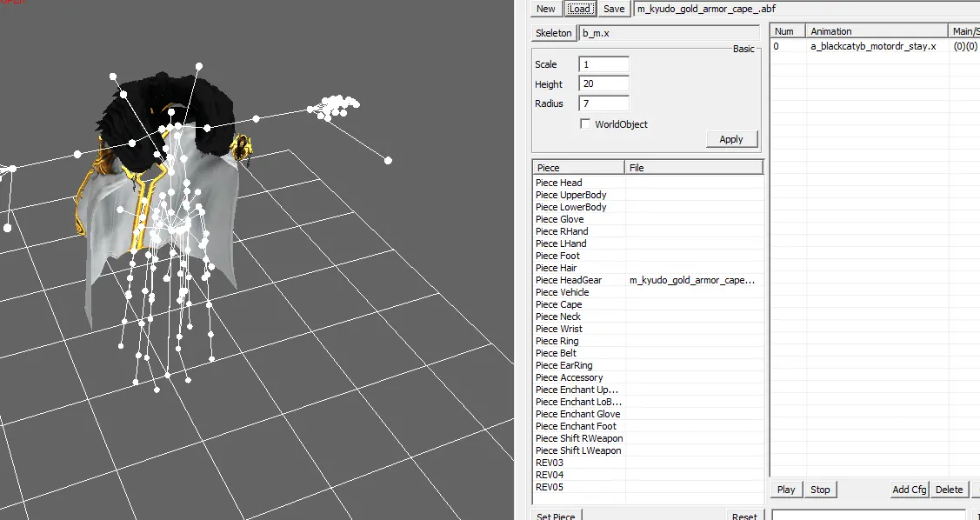Select the Piece Cape row
Screen dimensions: 980x520
point(648,304)
